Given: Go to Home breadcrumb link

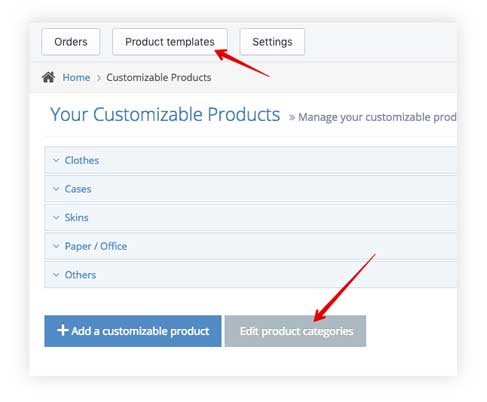Looking at the screenshot, I should tap(76, 77).
